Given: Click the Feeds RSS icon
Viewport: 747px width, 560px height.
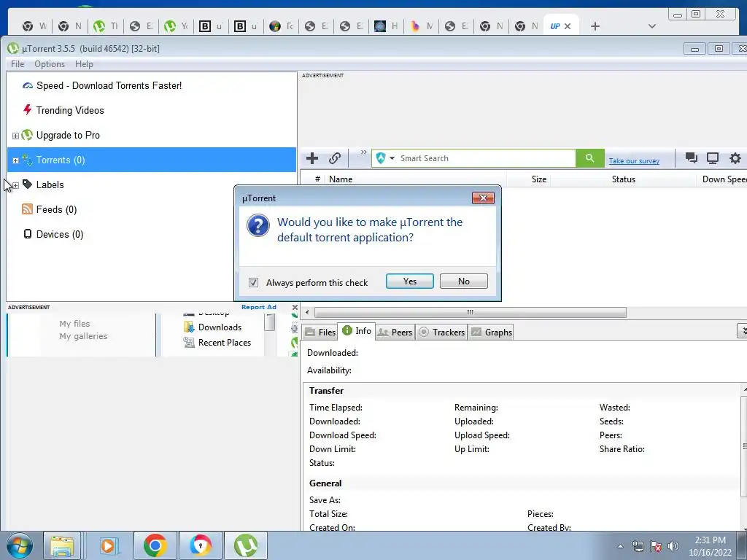Looking at the screenshot, I should point(28,209).
